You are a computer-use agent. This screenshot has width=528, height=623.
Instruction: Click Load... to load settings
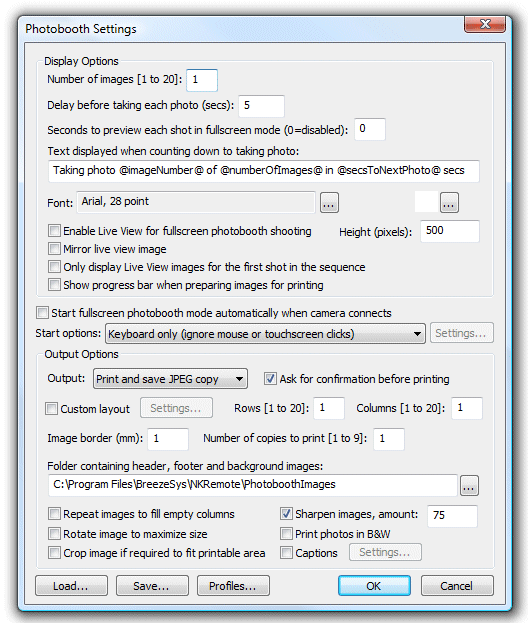[x=71, y=586]
